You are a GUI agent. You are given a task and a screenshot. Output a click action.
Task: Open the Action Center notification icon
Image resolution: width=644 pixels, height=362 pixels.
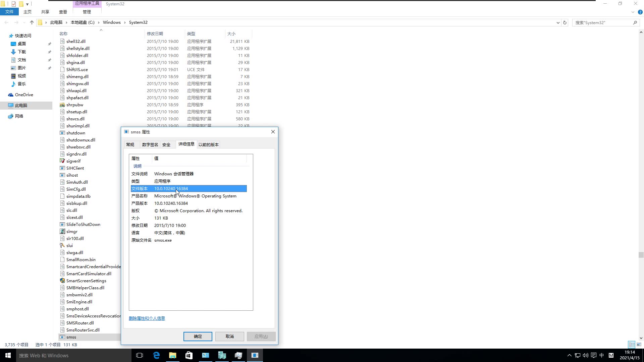point(594,355)
